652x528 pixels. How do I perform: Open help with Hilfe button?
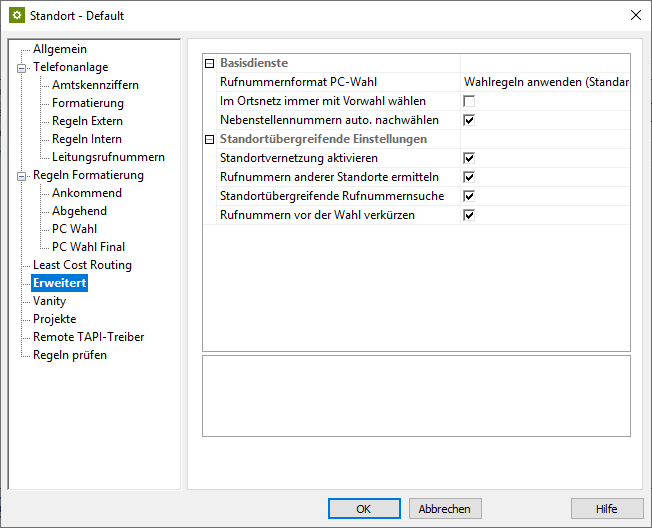[x=606, y=508]
